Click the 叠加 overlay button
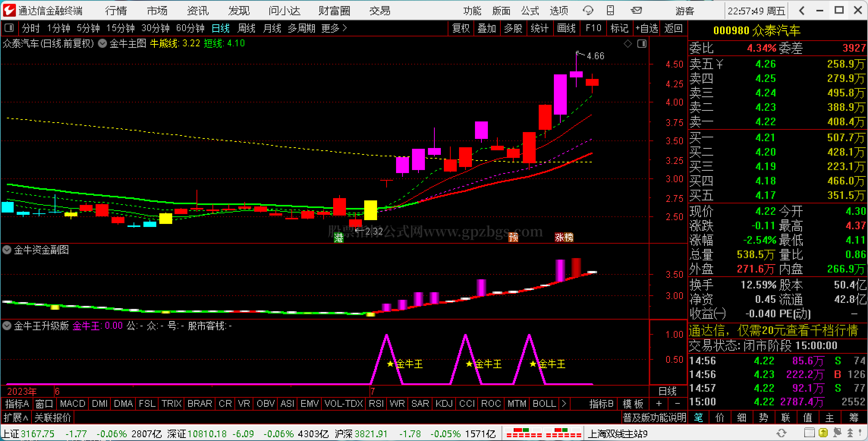Viewport: 868px width, 441px height. tap(487, 28)
